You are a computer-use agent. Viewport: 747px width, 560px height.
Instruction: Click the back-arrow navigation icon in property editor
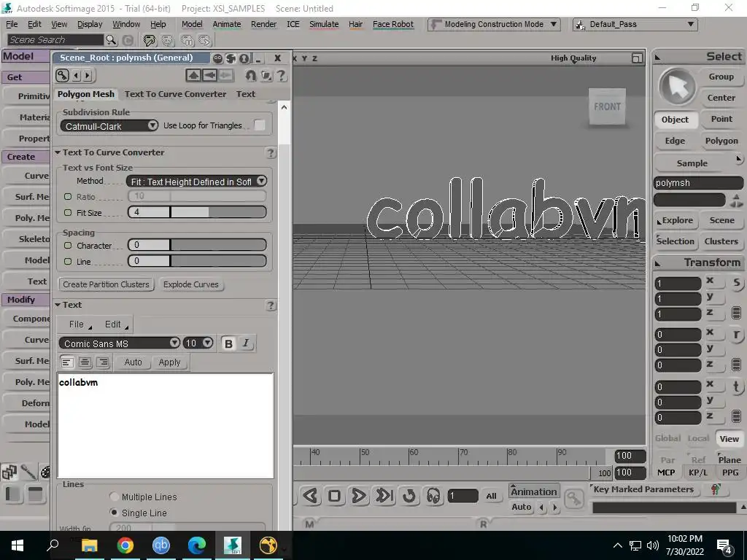(209, 75)
